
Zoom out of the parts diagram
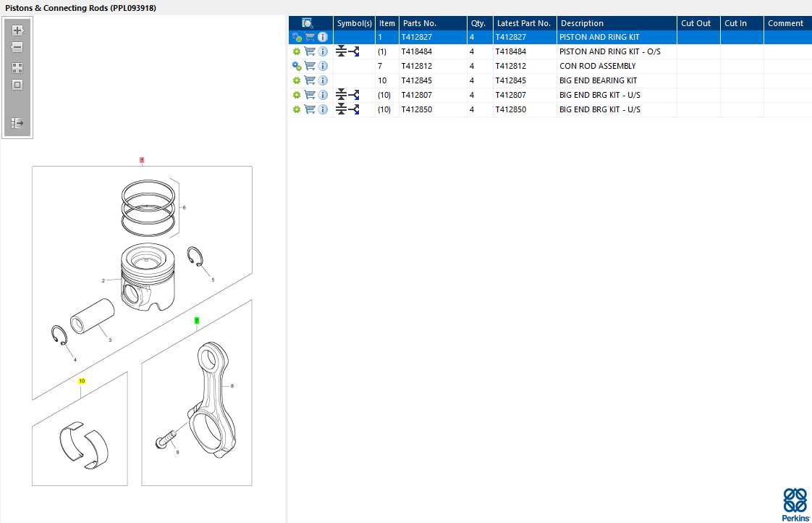click(x=17, y=47)
